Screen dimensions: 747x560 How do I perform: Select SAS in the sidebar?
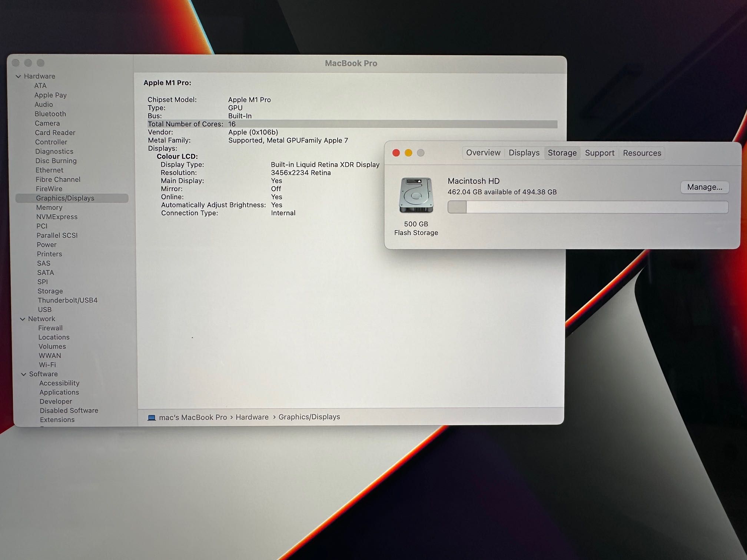point(44,263)
